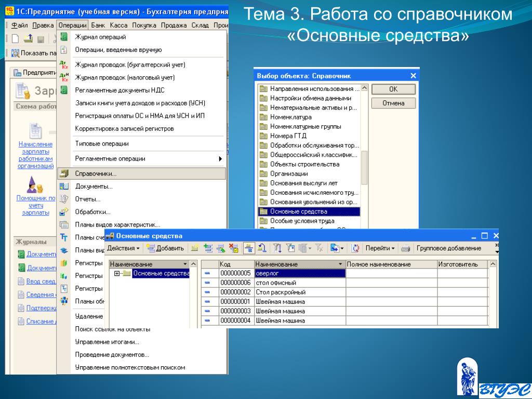Open the Покупка menu
Viewport: 532px width, 399px height.
[x=144, y=25]
